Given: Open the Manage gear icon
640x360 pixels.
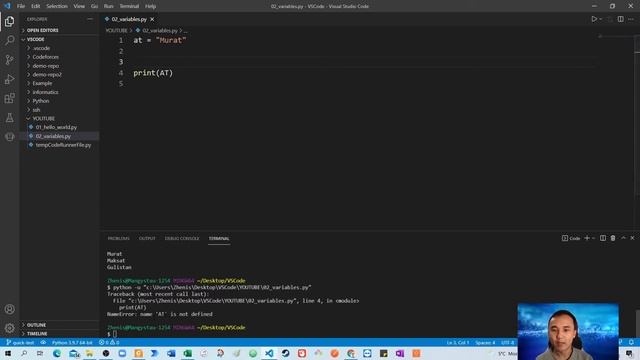Looking at the screenshot, I should point(9,328).
